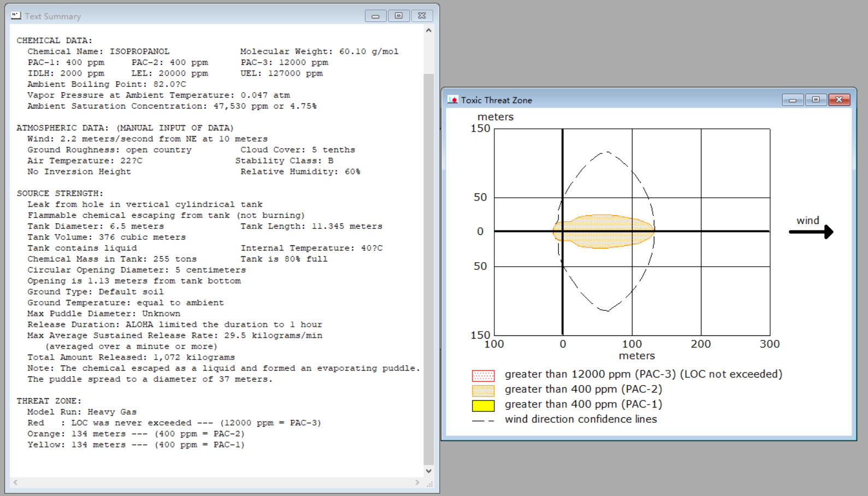Click 'Orange: 134 meters' threat zone line
Screen dimensions: 868x496
[x=136, y=434]
